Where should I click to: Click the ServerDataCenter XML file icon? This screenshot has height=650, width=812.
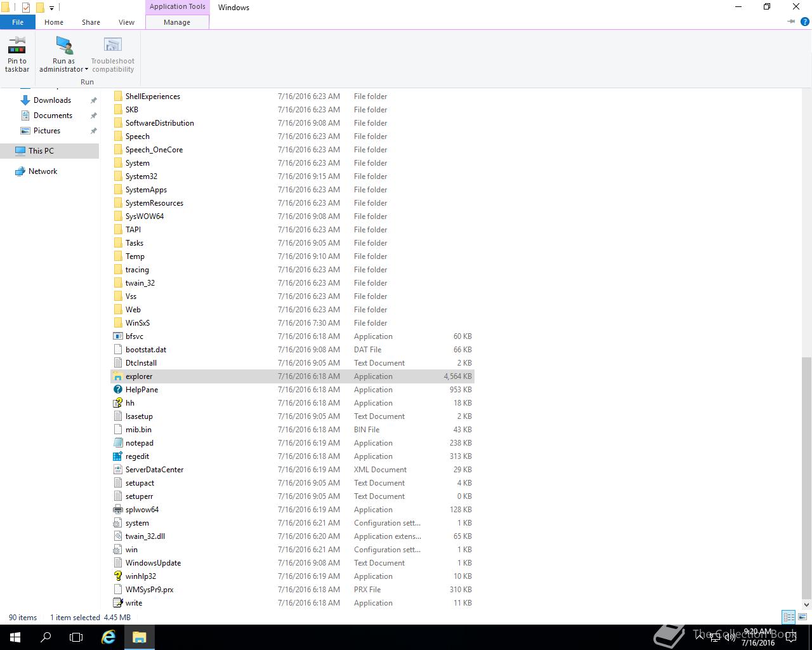[117, 470]
